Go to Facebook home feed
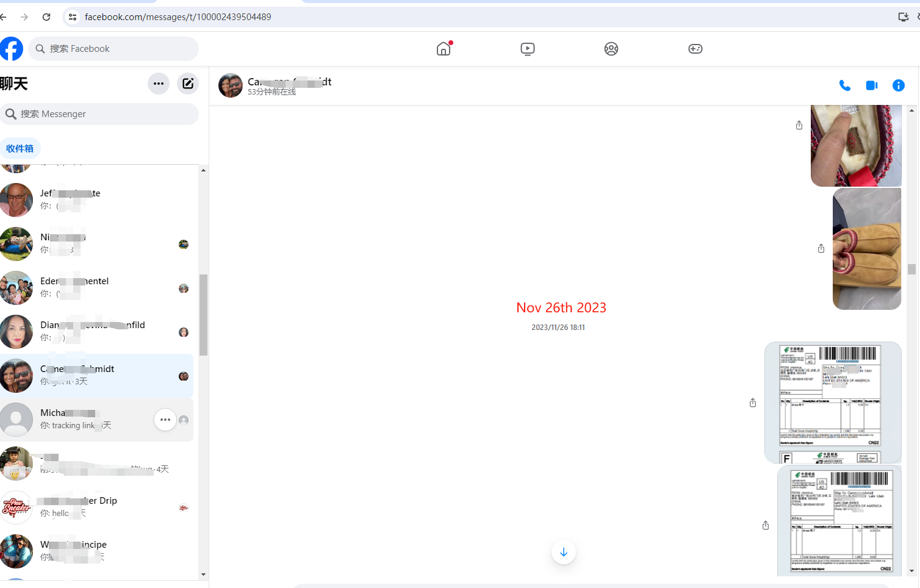 coord(444,49)
